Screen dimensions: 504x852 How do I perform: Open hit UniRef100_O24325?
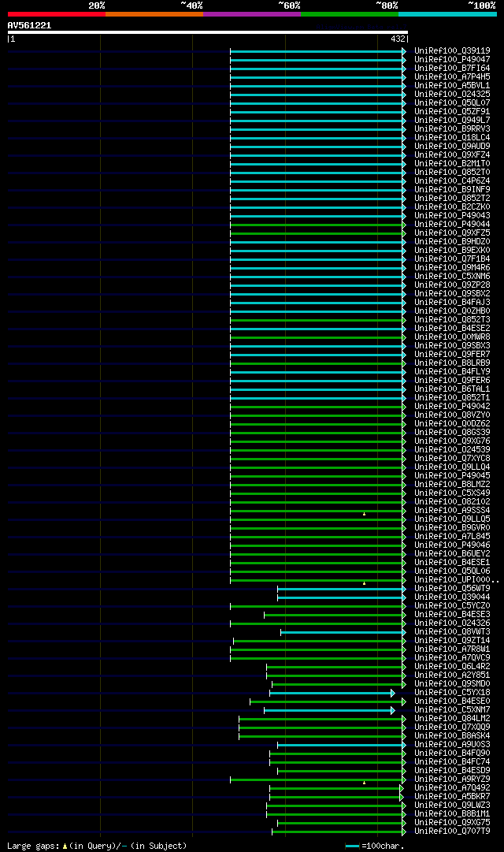point(452,95)
